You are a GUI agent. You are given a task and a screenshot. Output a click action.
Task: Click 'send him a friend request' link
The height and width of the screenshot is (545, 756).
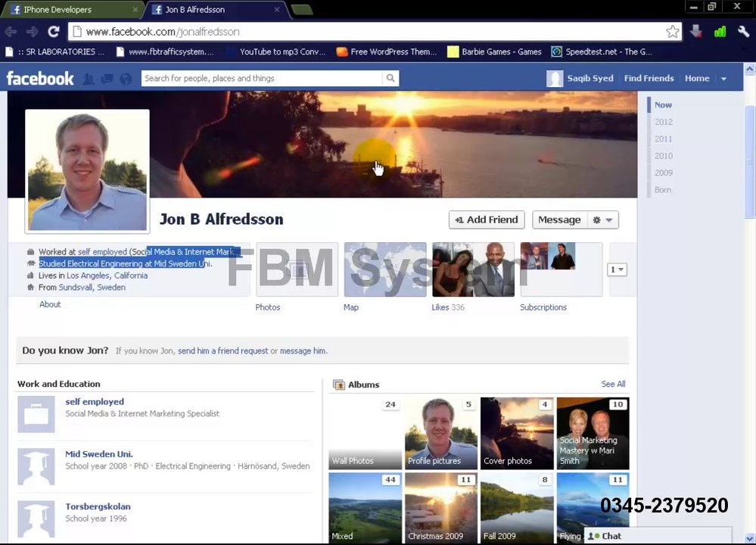pos(222,351)
